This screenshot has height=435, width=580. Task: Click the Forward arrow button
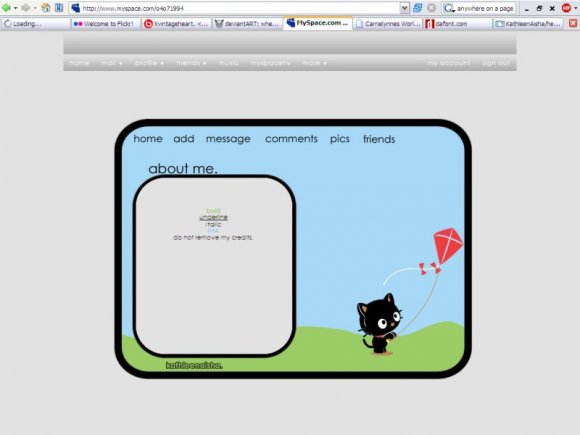click(x=26, y=8)
